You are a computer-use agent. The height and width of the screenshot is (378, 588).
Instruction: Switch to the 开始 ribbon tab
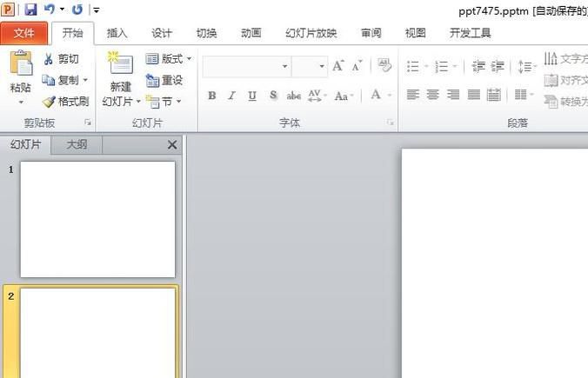point(72,33)
